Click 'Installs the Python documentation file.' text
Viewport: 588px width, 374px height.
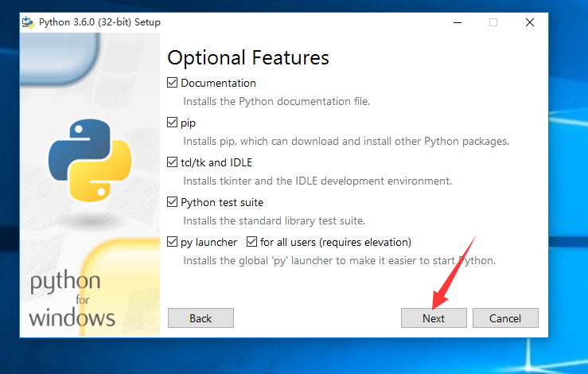click(277, 101)
